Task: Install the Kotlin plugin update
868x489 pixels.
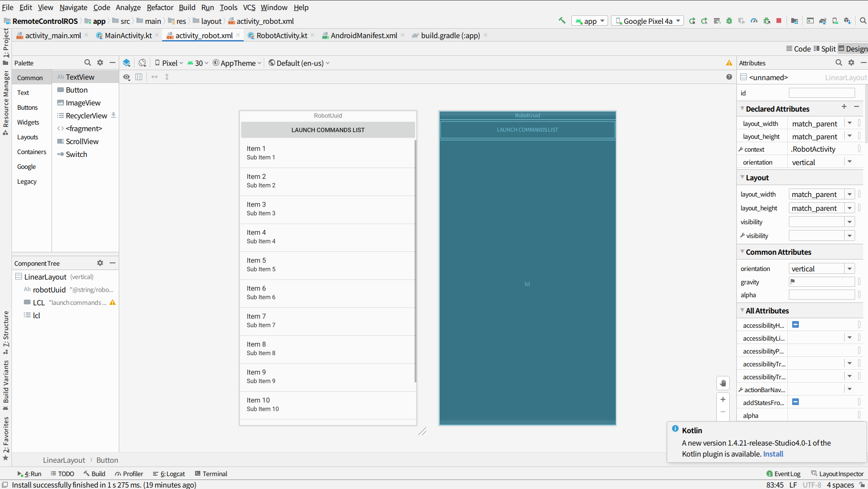Action: [x=773, y=454]
